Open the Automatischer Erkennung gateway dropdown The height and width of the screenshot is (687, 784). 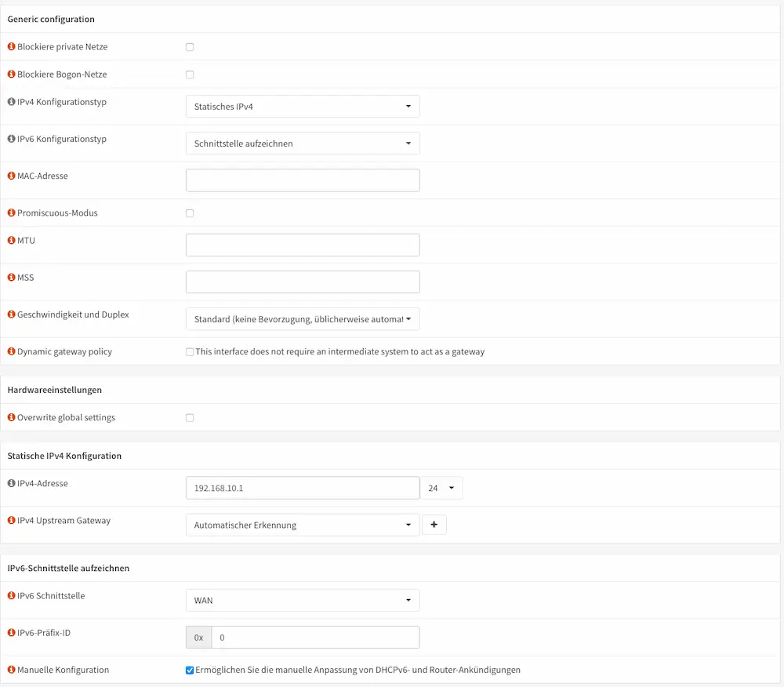(303, 525)
